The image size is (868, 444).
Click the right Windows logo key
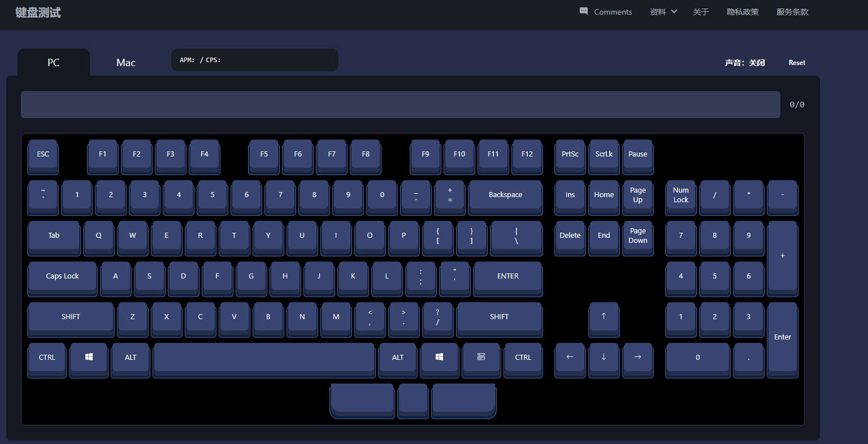[439, 357]
